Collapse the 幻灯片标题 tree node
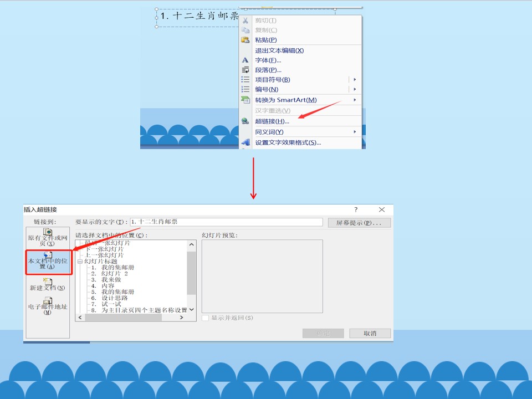The width and height of the screenshot is (532, 399). [x=80, y=261]
